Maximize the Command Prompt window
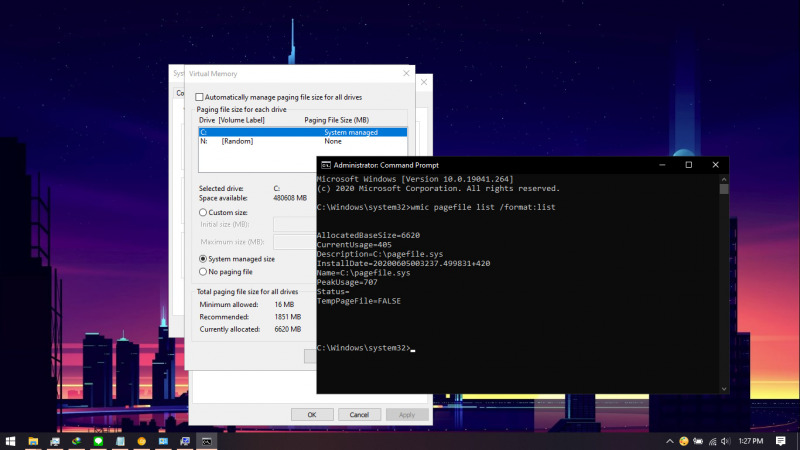The height and width of the screenshot is (450, 800). pyautogui.click(x=689, y=165)
